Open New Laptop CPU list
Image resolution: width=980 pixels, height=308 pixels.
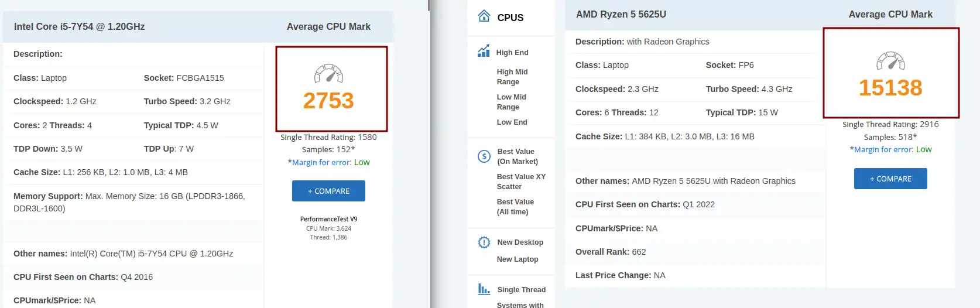point(518,259)
